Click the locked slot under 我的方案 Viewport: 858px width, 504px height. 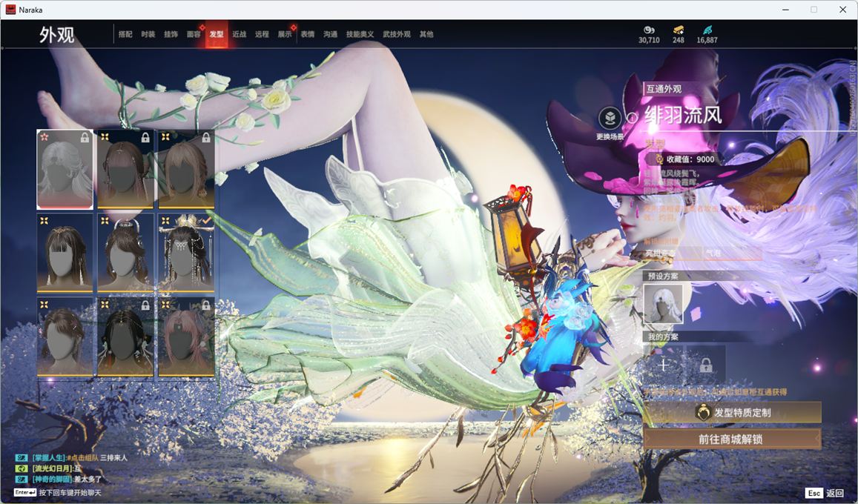pos(705,364)
